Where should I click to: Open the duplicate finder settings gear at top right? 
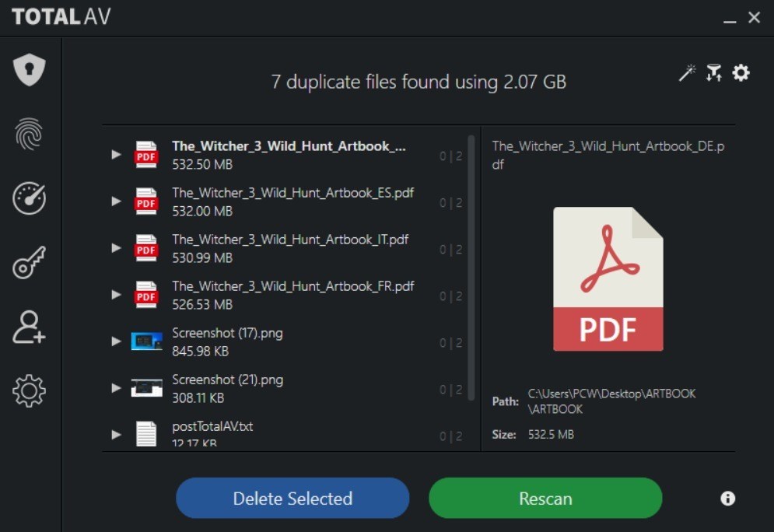coord(741,72)
